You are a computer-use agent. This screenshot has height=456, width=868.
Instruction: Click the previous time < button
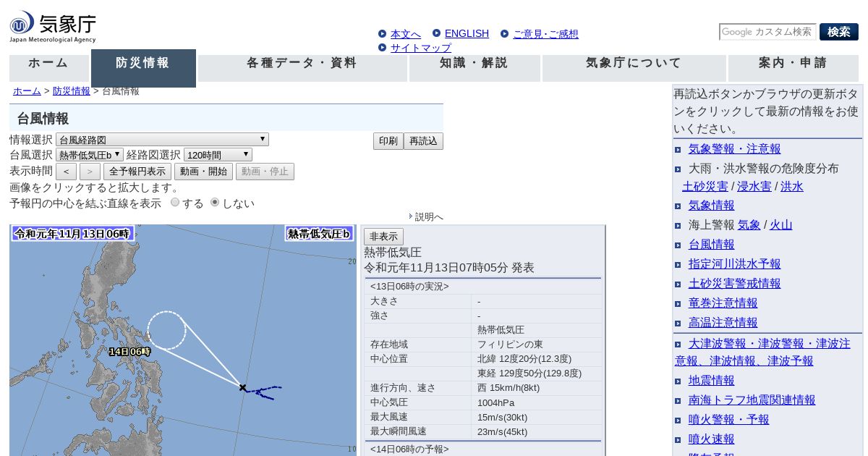(66, 172)
